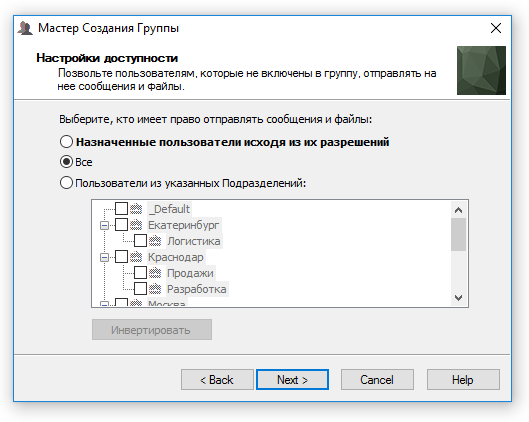Click scroll-down arrow in departments list
The height and width of the screenshot is (422, 529).
click(458, 298)
